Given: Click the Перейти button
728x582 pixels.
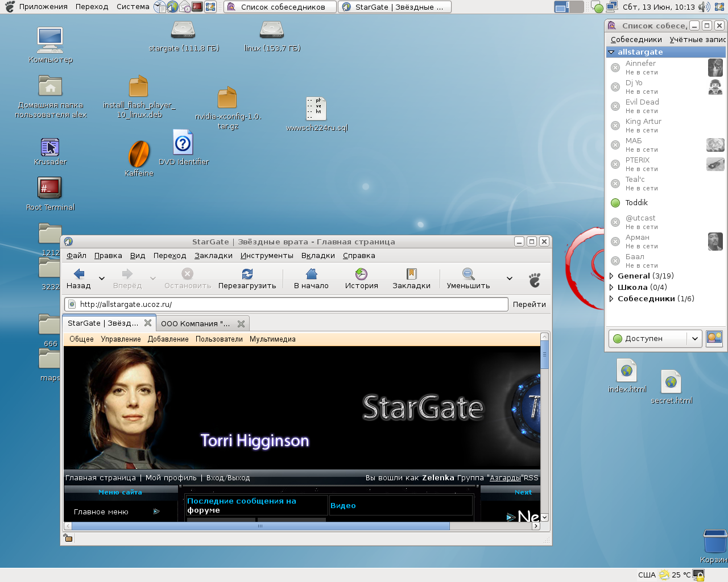Looking at the screenshot, I should [x=529, y=305].
